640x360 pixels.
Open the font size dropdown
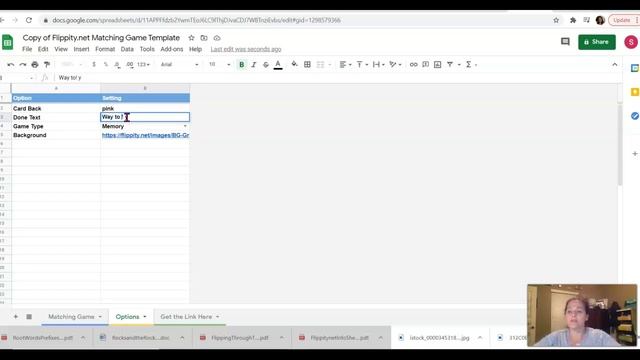[219, 64]
